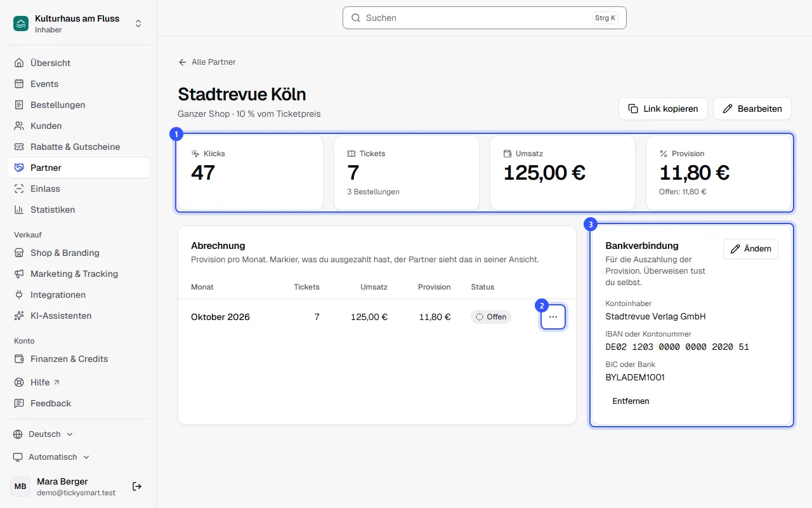Select the Finanzen & Credits wallet icon
This screenshot has height=508, width=812.
coord(19,359)
